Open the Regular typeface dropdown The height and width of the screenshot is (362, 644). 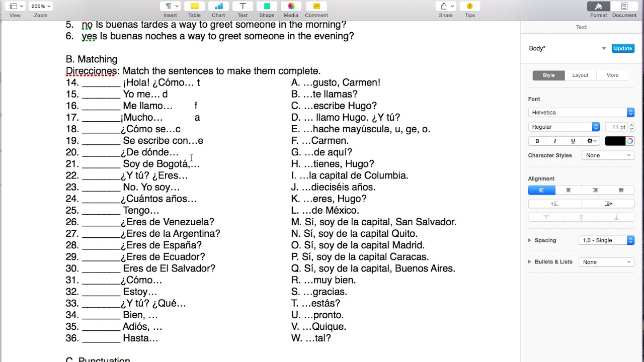click(563, 127)
